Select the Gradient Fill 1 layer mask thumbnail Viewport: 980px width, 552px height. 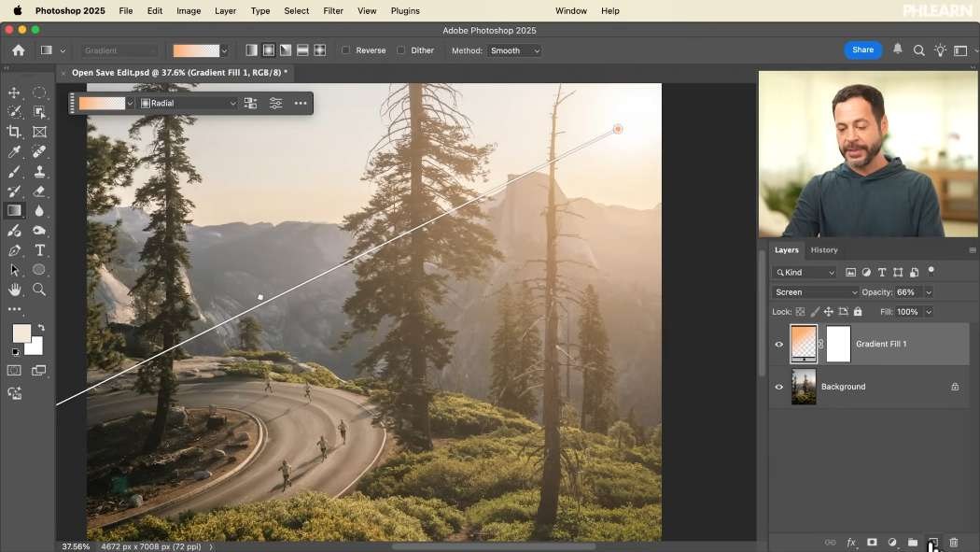pyautogui.click(x=838, y=344)
